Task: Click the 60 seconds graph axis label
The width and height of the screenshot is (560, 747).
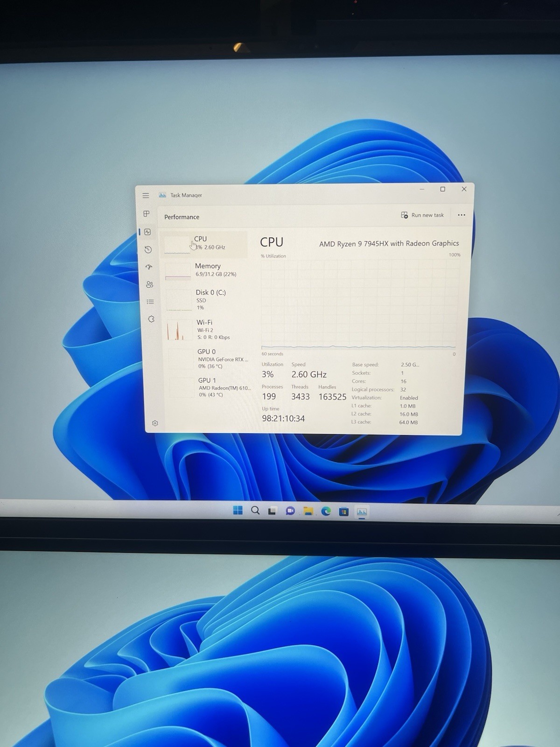Action: pyautogui.click(x=273, y=354)
